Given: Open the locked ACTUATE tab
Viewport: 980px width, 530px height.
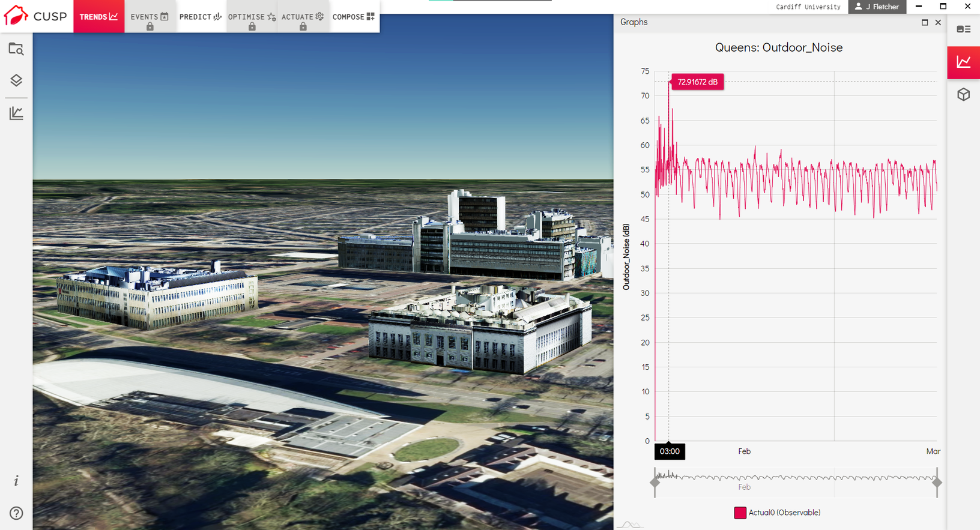Looking at the screenshot, I should [303, 16].
